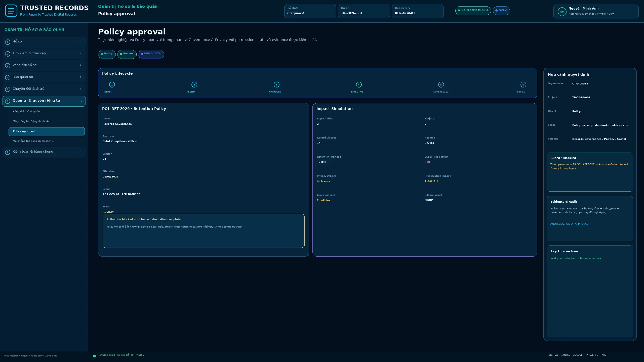
Task: Click numbered circle 3 beside Vòng đời hồ sơ
Action: point(8,66)
